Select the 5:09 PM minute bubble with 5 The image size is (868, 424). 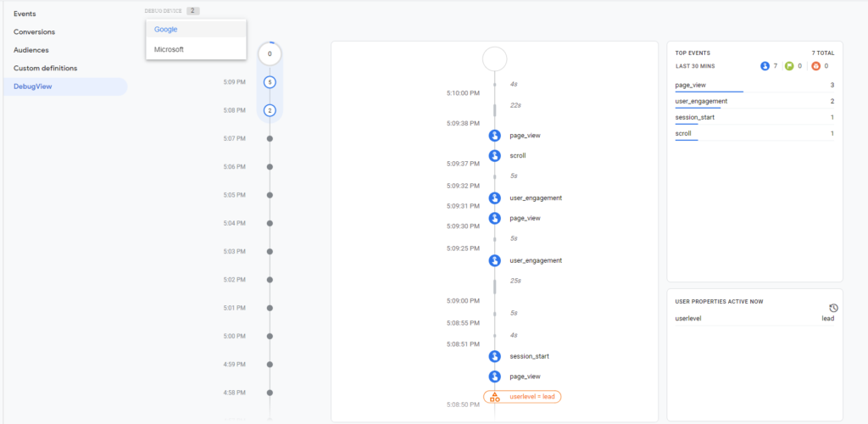(x=270, y=82)
